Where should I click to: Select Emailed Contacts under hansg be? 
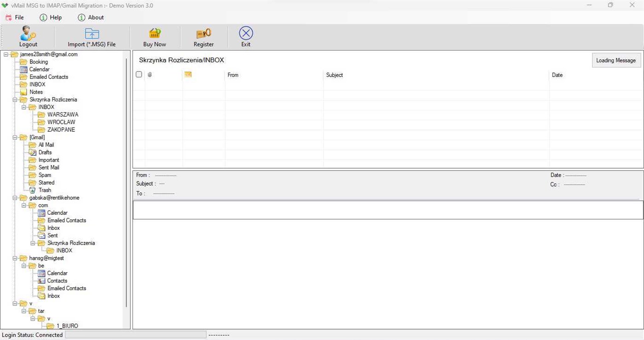coord(67,288)
